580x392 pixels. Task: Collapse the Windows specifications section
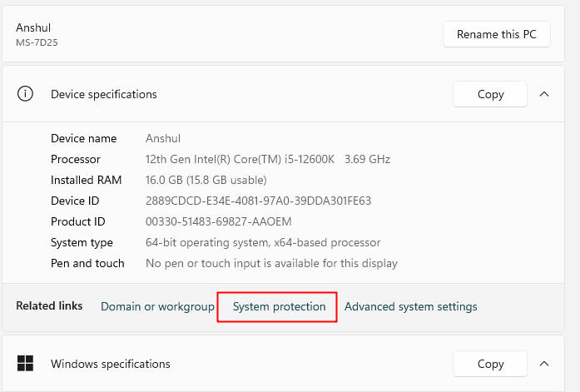tap(544, 364)
